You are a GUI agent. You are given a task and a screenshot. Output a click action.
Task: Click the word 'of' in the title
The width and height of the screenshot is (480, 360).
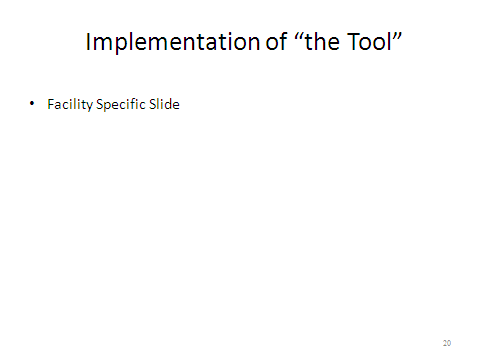(276, 41)
